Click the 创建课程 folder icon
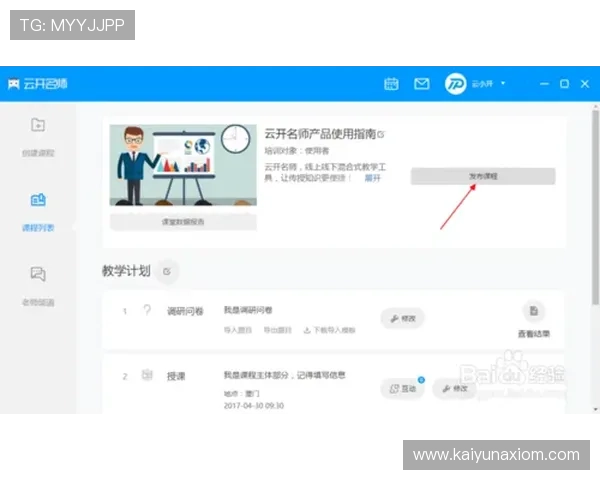The height and width of the screenshot is (480, 600). point(38,125)
